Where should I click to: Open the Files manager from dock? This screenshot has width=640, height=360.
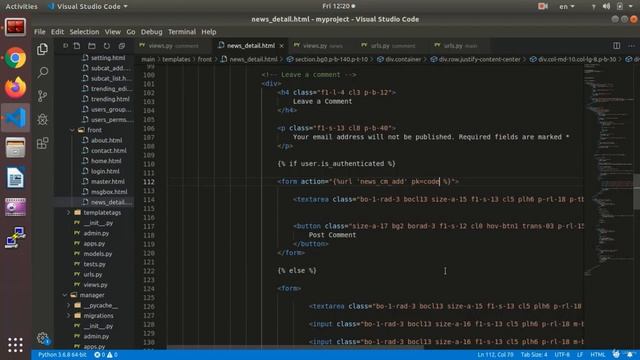click(x=16, y=148)
